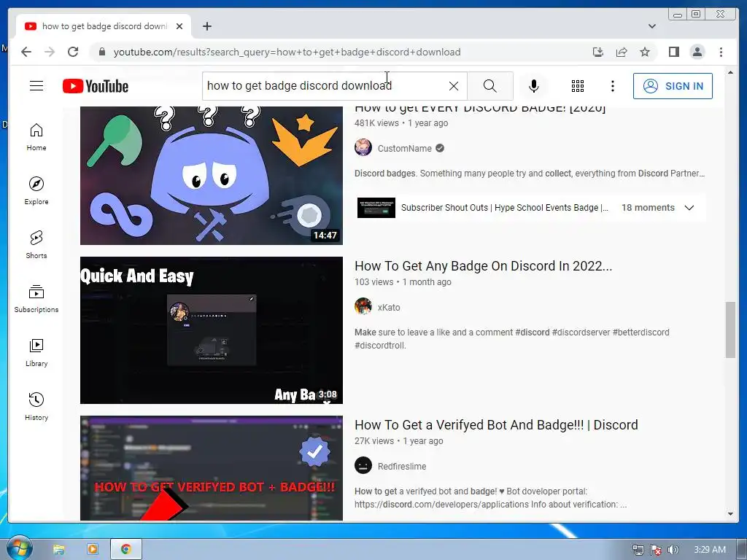
Task: Open the Chrome three-dot menu
Action: point(721,52)
